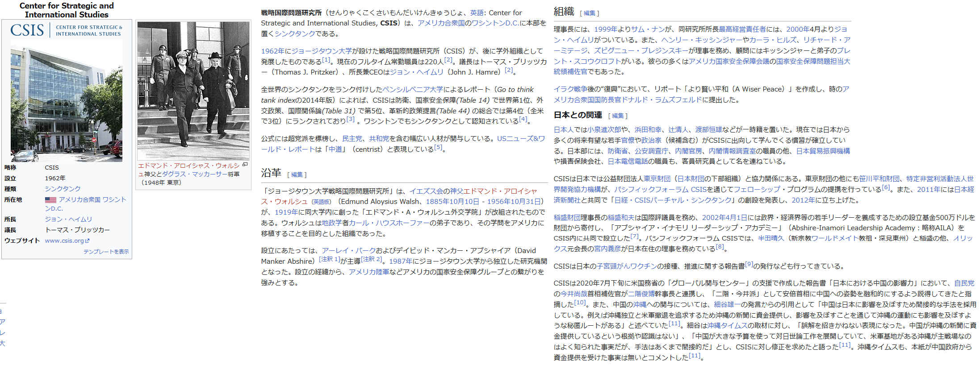This screenshot has height=365, width=980.
Task: Open the www.csis.org website link
Action: (64, 241)
